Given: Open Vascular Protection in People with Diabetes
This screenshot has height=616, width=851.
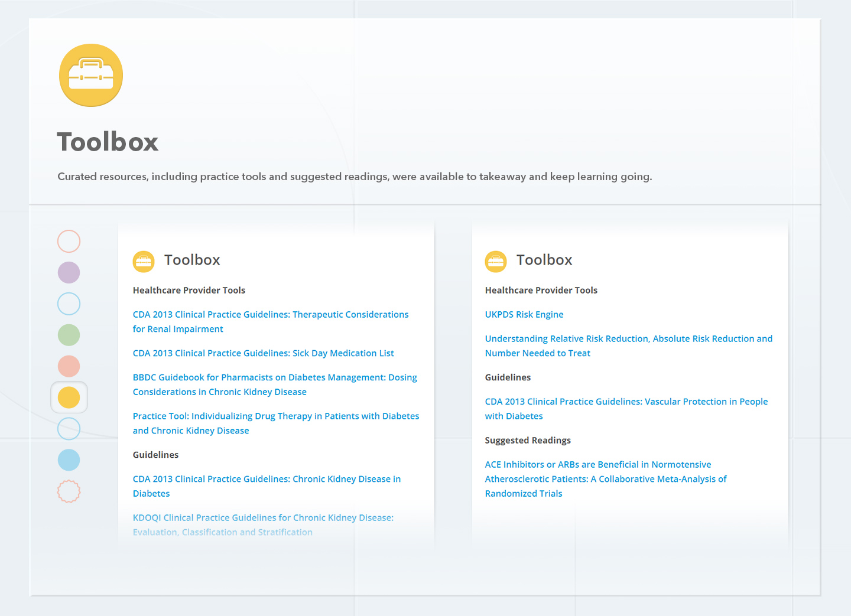Looking at the screenshot, I should (x=626, y=402).
